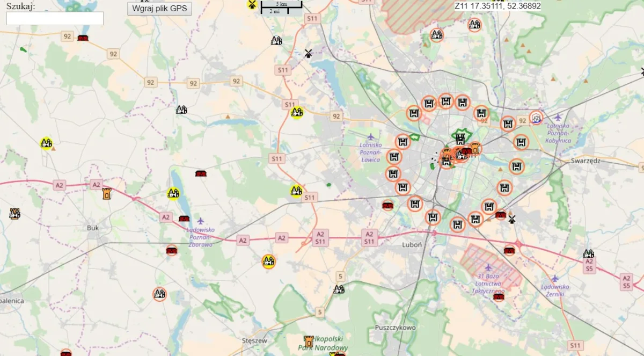Open the brown palace marker at the left edge west of Buk

coord(14,214)
